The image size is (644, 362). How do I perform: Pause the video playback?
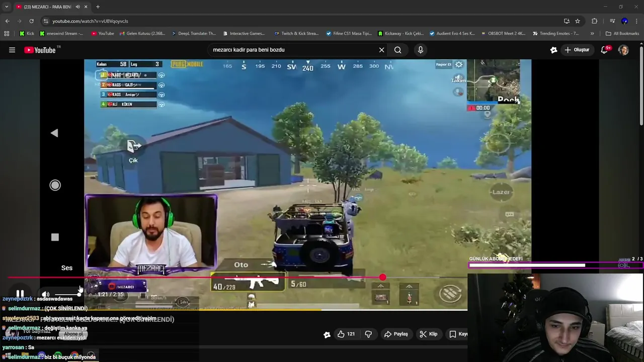tap(20, 294)
